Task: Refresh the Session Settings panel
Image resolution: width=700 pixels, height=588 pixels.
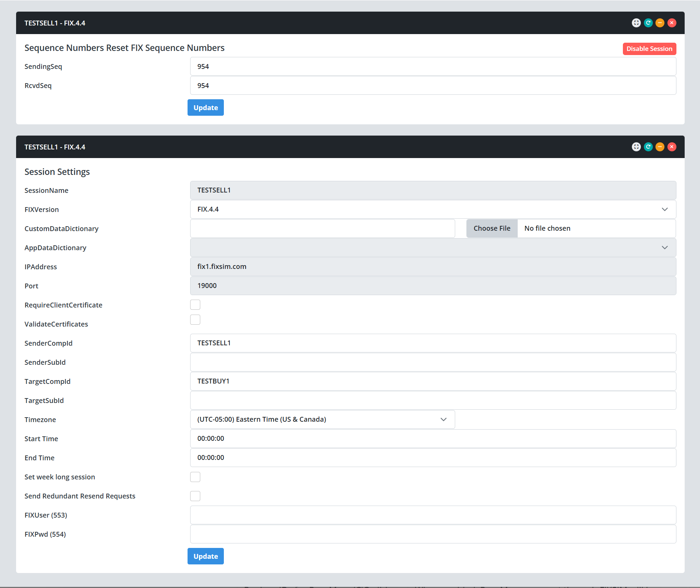Action: [x=648, y=147]
